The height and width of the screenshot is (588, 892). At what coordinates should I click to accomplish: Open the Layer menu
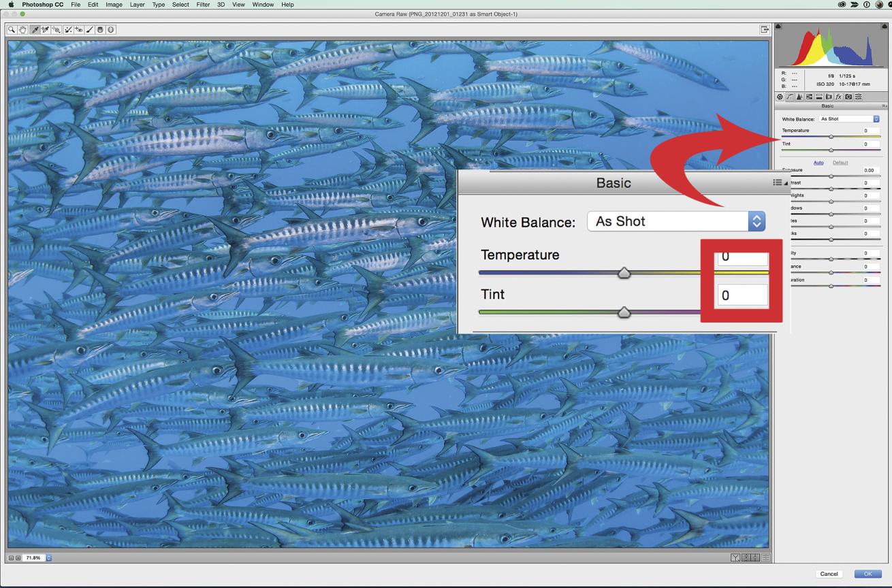[x=137, y=5]
